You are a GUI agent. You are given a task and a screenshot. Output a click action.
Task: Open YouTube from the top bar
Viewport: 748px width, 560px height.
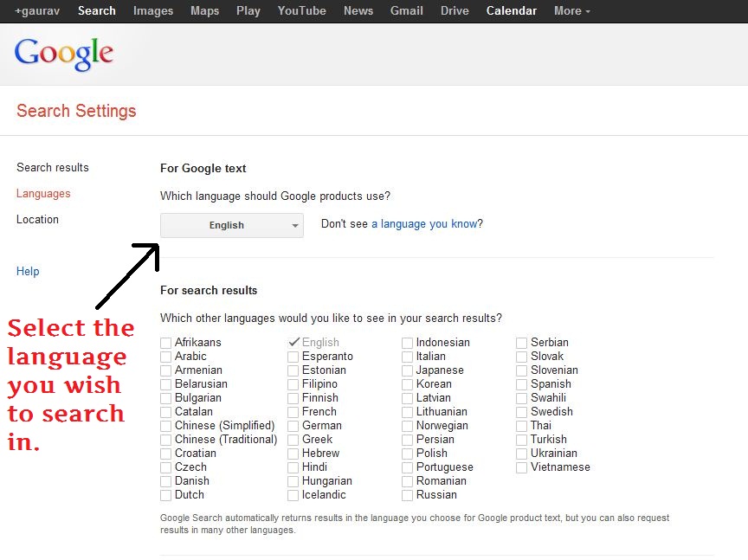(x=301, y=10)
